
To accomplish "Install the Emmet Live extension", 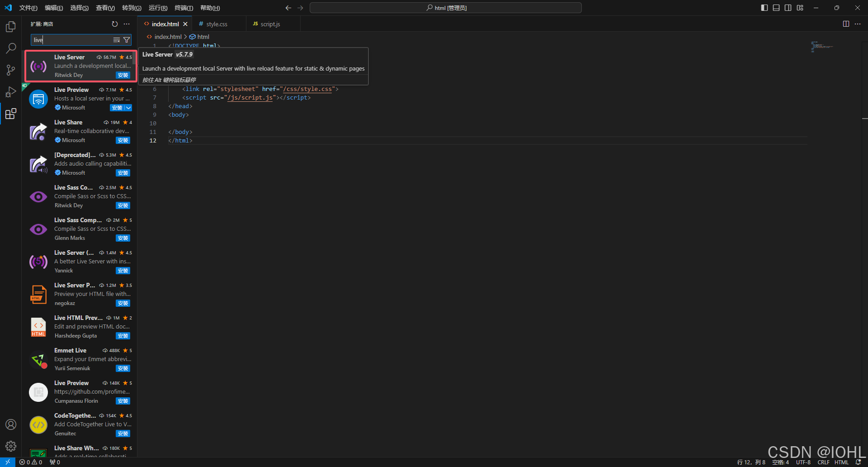I will (x=123, y=368).
